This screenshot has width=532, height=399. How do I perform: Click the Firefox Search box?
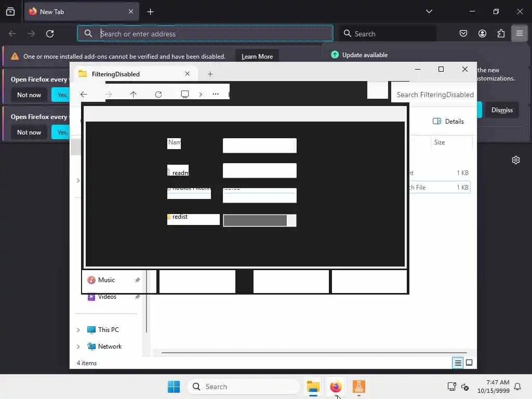click(x=388, y=33)
